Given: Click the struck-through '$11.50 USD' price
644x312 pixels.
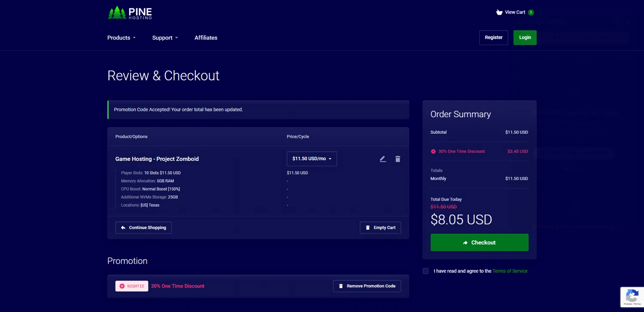Looking at the screenshot, I should [x=444, y=207].
